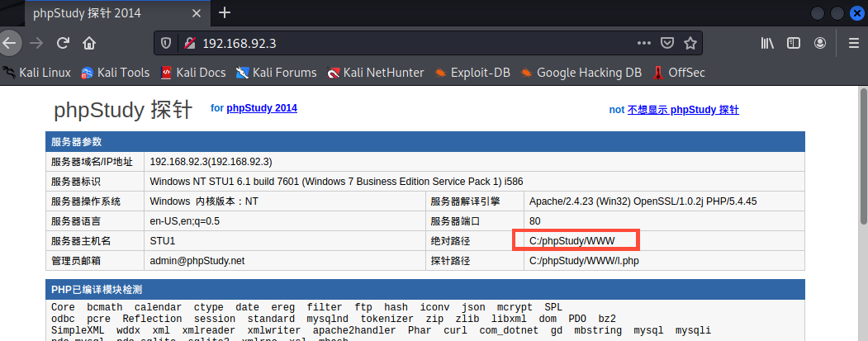Screen dimensions: 868x341
Task: Click the mcrypt module name
Action: [515, 307]
